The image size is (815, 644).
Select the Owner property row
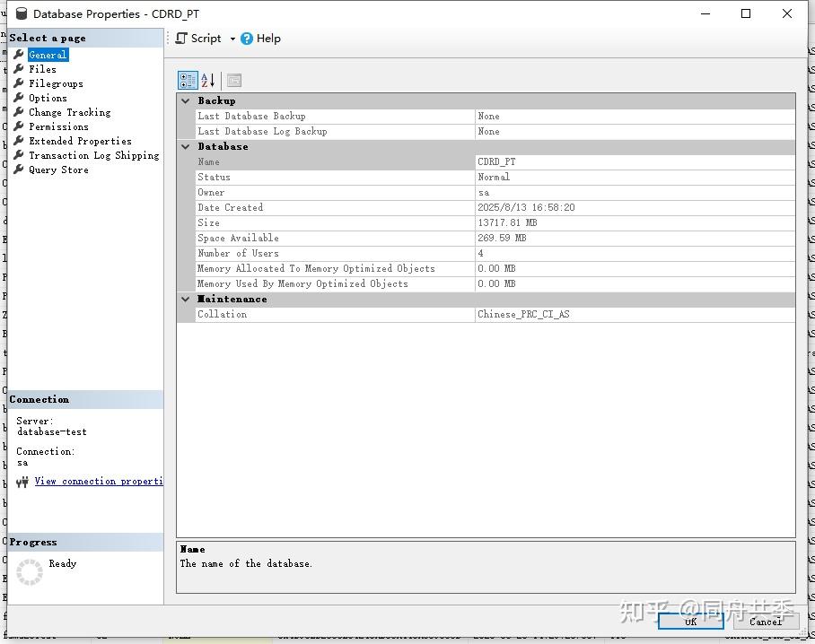(x=495, y=192)
